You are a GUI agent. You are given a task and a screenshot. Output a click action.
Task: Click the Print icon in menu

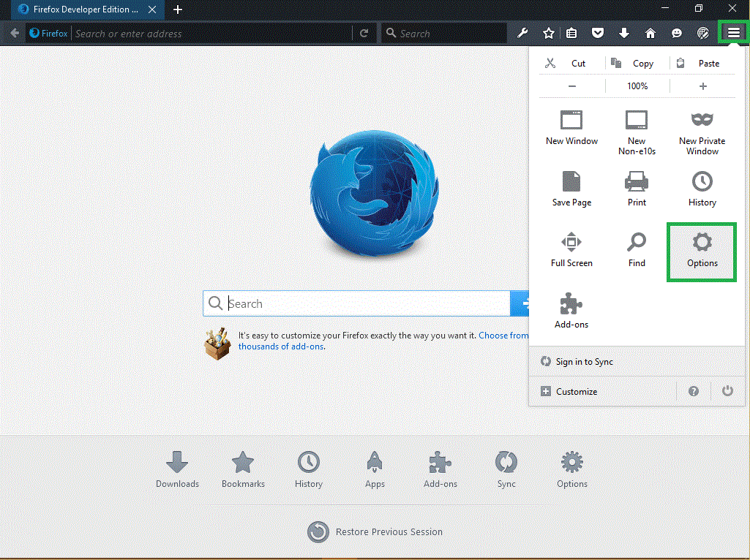pos(637,189)
